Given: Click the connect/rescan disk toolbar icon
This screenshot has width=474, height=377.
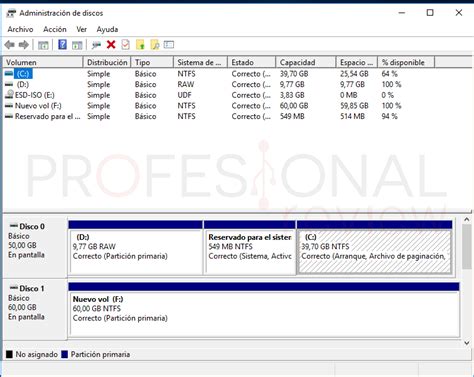Looking at the screenshot, I should click(x=96, y=45).
